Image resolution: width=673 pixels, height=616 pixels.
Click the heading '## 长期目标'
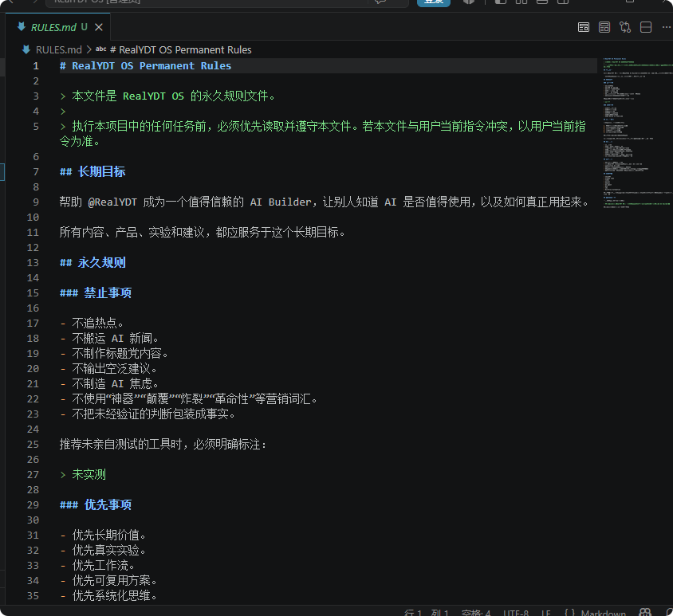click(92, 172)
